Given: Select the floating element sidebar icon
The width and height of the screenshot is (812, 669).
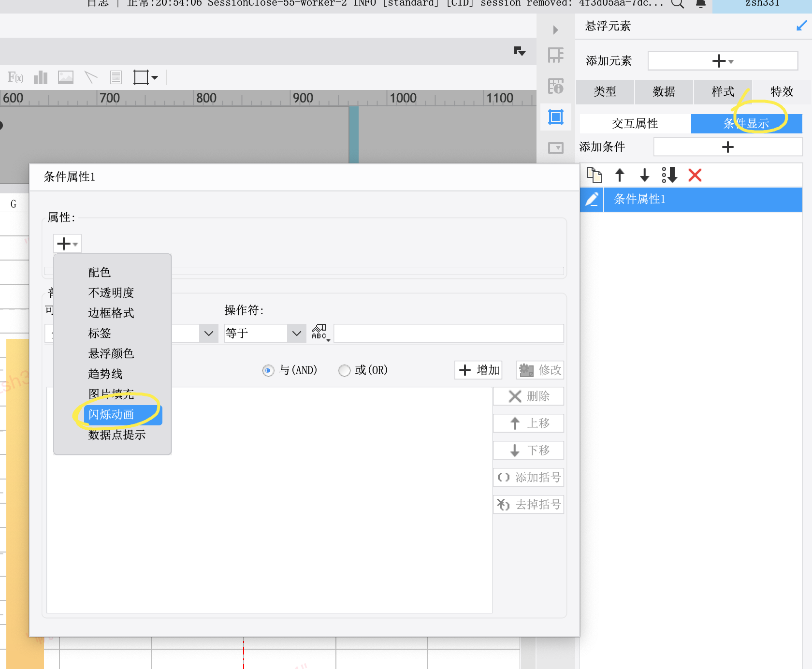Looking at the screenshot, I should tap(556, 117).
